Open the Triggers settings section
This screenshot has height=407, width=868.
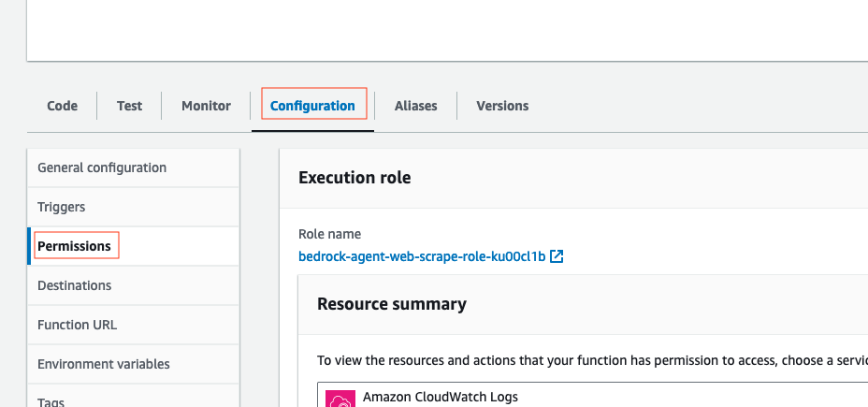tap(62, 207)
